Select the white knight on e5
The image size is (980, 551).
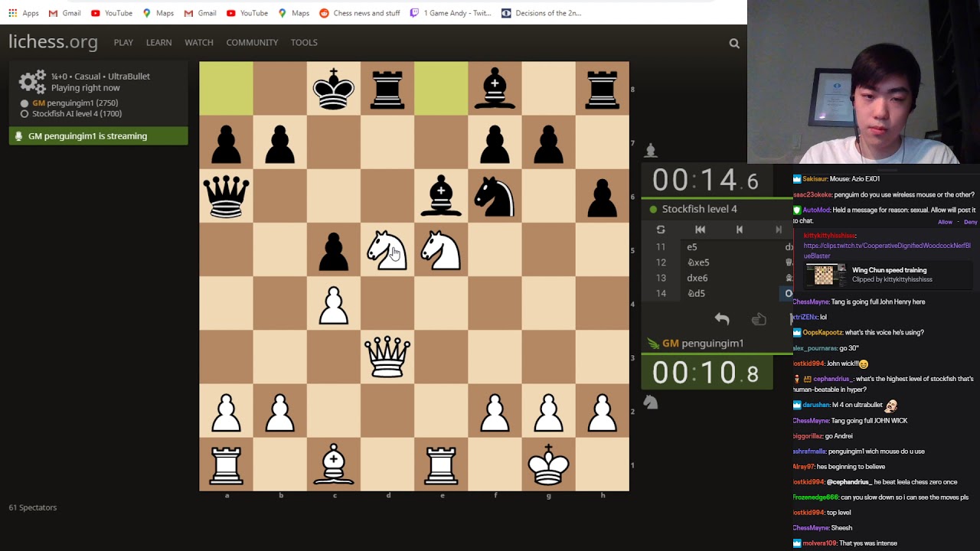(x=441, y=249)
